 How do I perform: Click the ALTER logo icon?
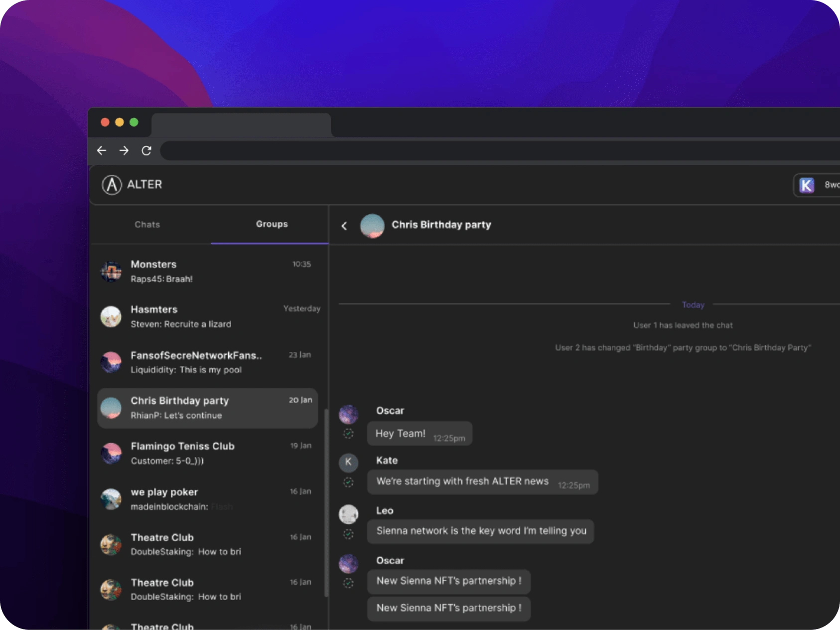tap(112, 185)
